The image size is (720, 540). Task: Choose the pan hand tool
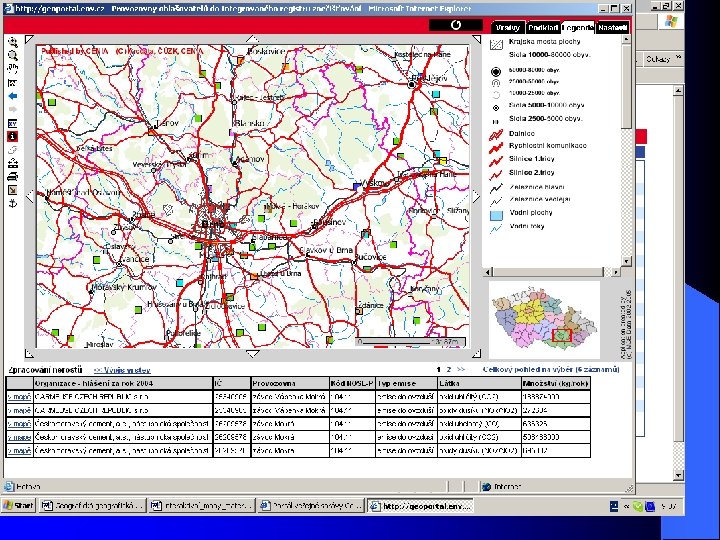pyautogui.click(x=13, y=69)
